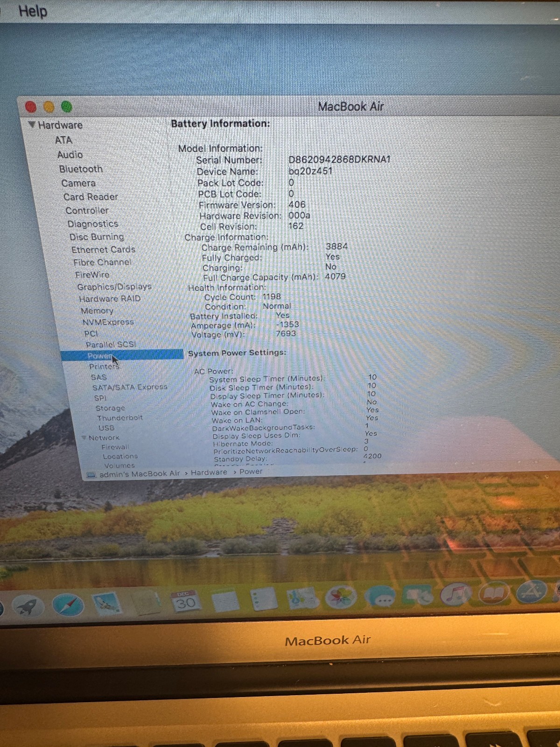Select PCI in the sidebar
Image resolution: width=560 pixels, height=747 pixels.
(91, 334)
